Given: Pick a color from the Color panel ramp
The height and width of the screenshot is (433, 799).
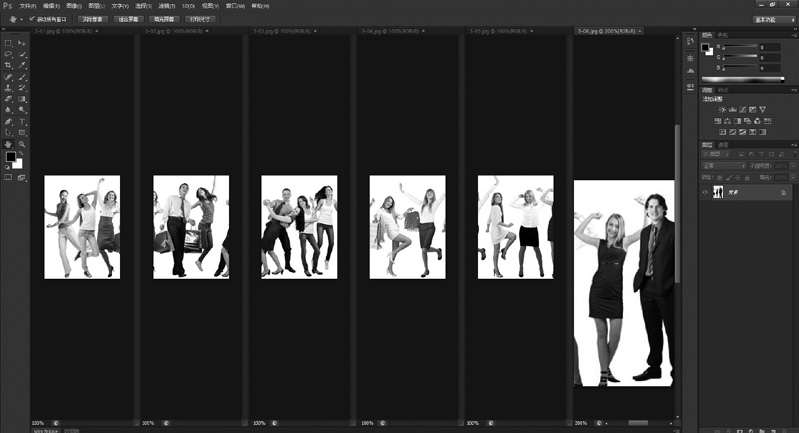Looking at the screenshot, I should (743, 79).
